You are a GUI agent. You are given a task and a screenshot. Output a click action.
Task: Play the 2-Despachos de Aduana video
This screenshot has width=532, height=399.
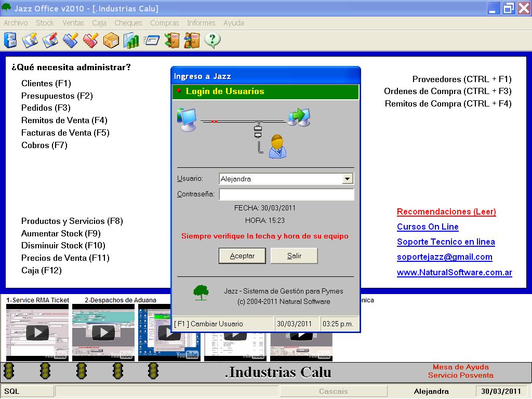tap(103, 332)
